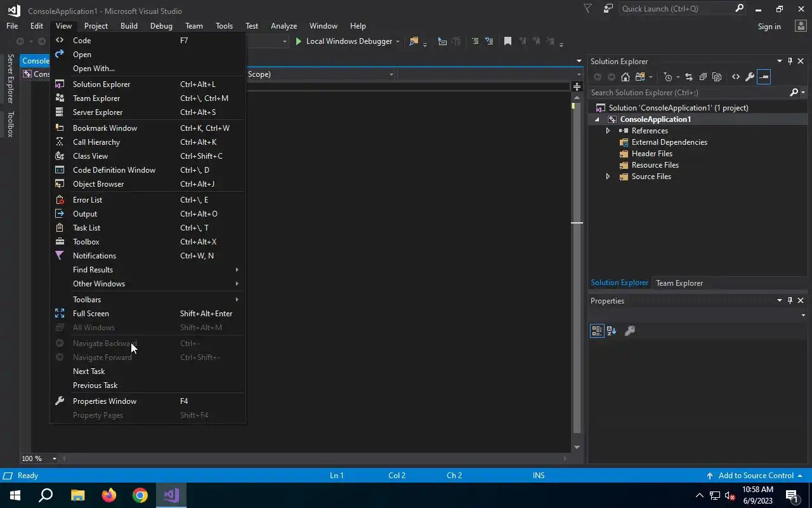
Task: Click Property Pages wrench in Properties panel
Action: pyautogui.click(x=630, y=331)
